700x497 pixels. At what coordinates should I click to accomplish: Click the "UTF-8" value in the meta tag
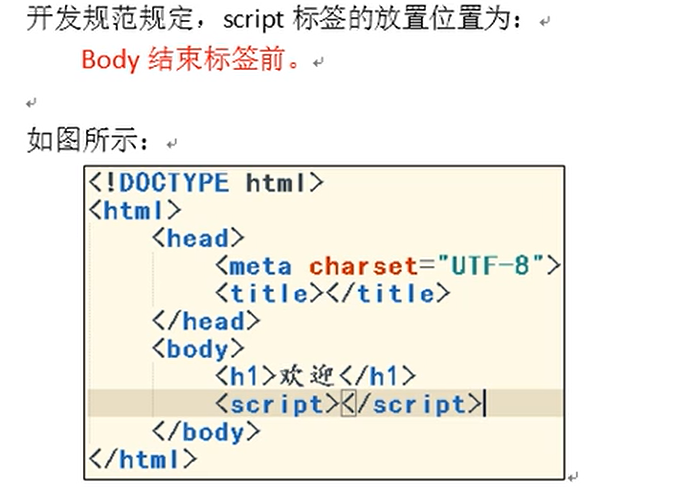pyautogui.click(x=491, y=266)
